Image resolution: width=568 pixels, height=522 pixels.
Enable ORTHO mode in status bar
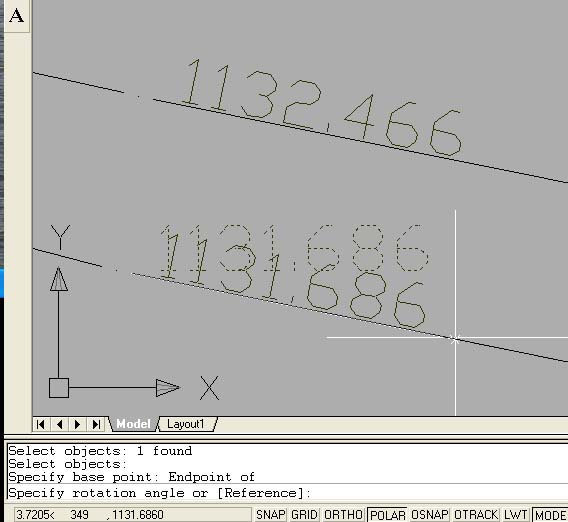(343, 515)
